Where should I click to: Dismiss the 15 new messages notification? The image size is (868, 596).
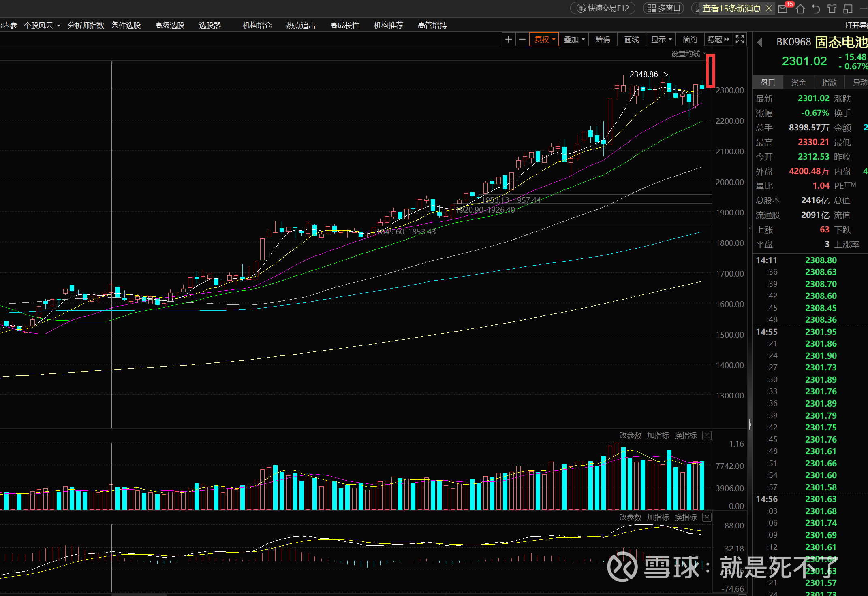(x=769, y=9)
